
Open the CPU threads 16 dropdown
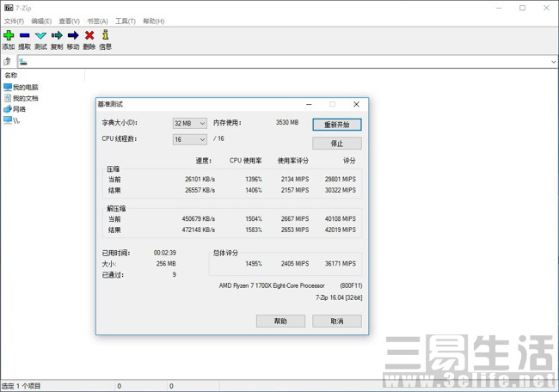coord(190,139)
